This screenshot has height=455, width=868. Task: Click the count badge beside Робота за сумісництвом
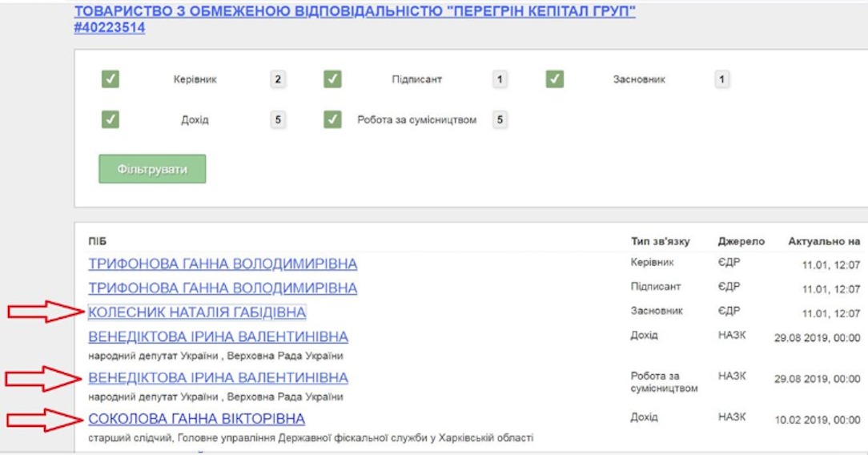point(500,120)
